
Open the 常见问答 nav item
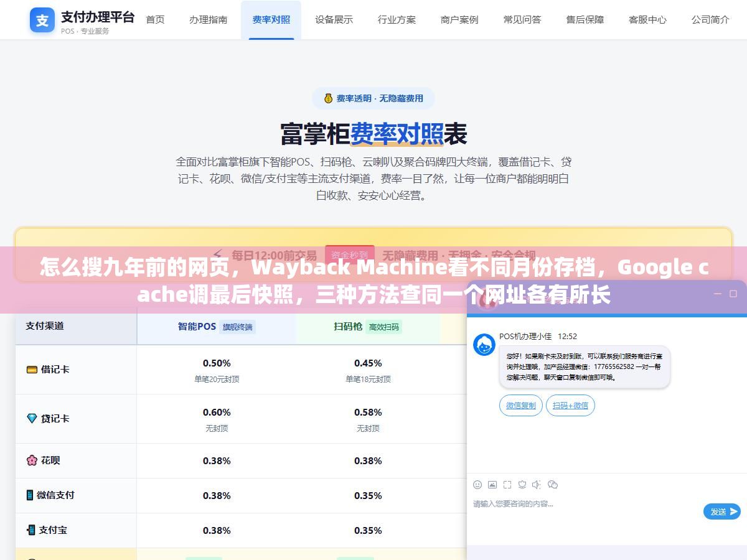point(522,20)
